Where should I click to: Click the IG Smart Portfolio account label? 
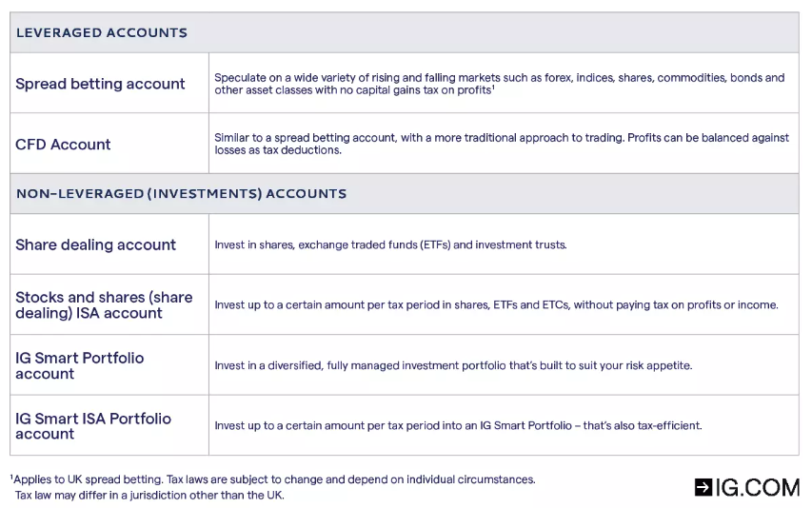click(x=79, y=365)
